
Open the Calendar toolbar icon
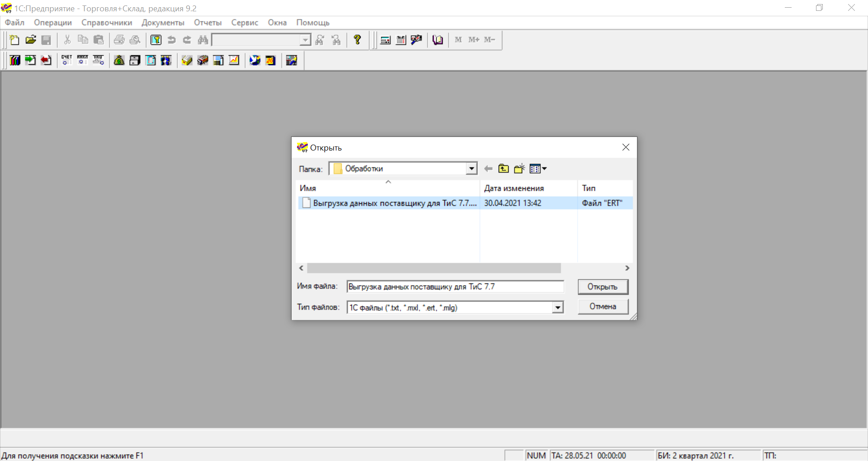pos(401,40)
